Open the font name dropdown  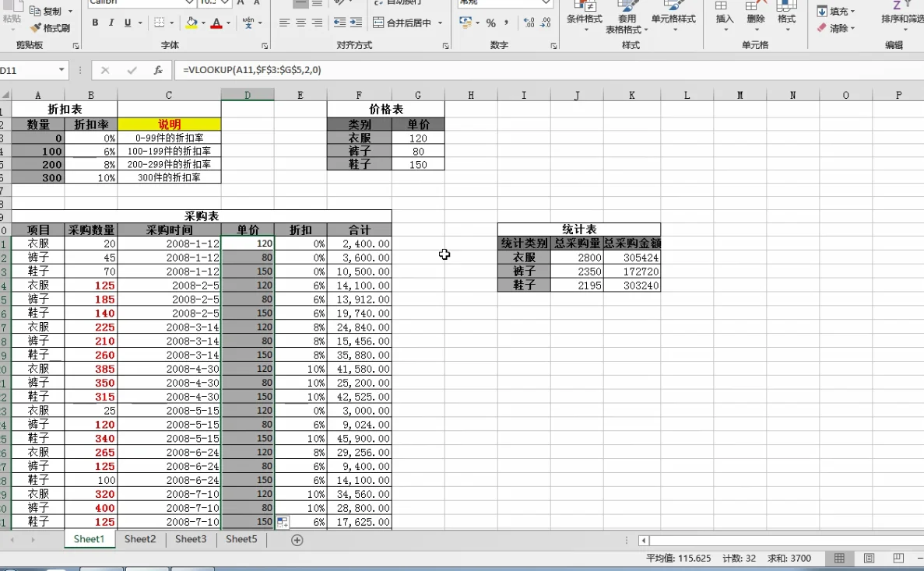click(x=189, y=2)
